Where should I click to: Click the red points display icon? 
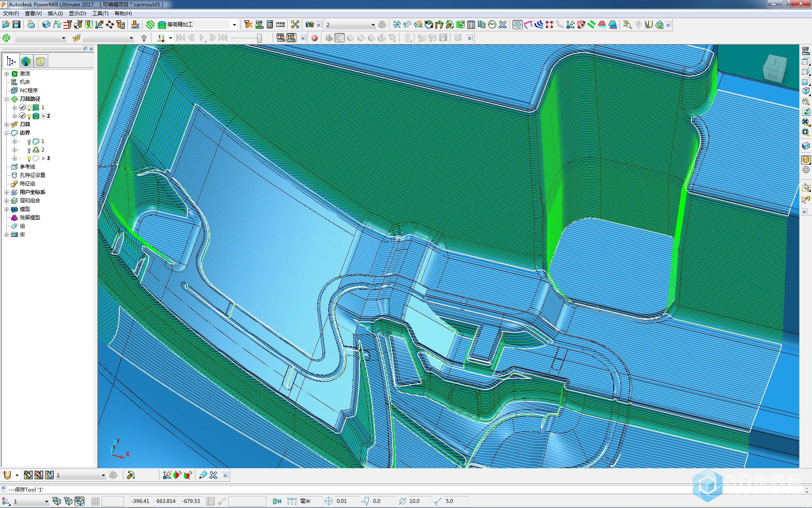549,25
